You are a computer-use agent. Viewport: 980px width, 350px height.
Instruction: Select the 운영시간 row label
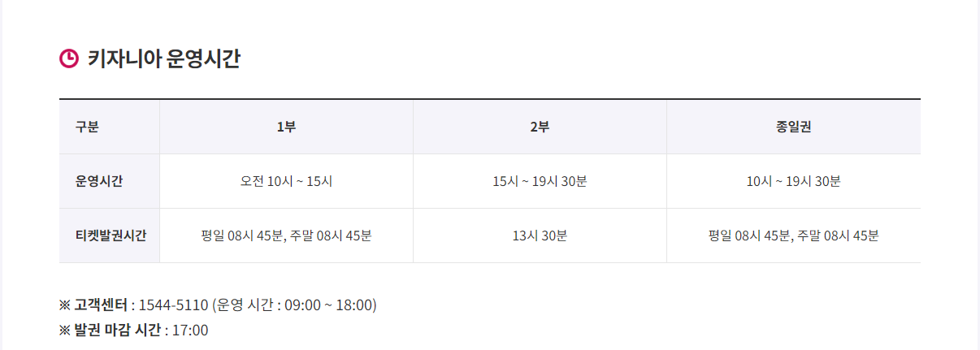[x=99, y=181]
